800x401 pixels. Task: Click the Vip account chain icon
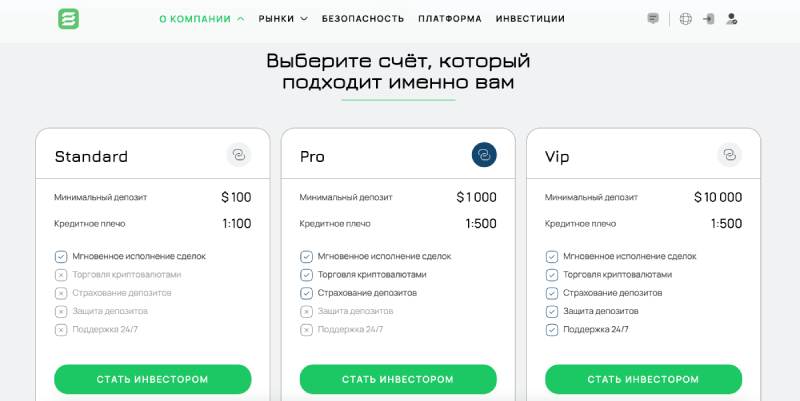(x=729, y=155)
